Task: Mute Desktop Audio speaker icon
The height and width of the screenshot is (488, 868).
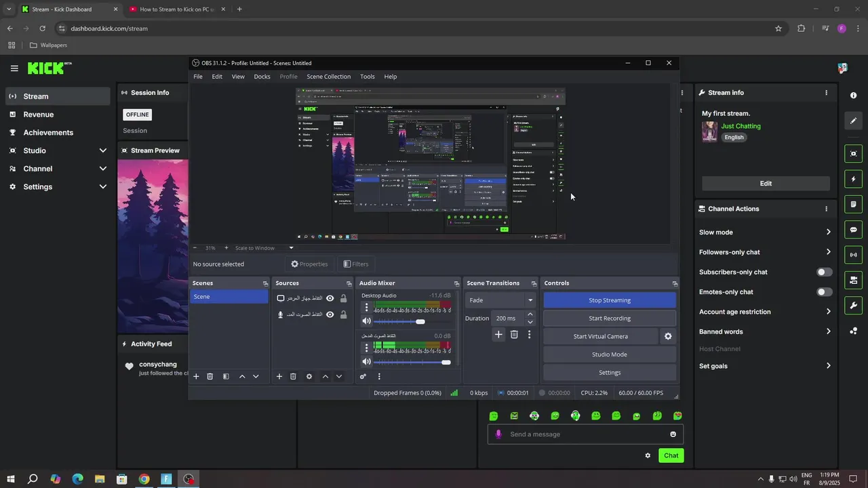Action: tap(367, 321)
